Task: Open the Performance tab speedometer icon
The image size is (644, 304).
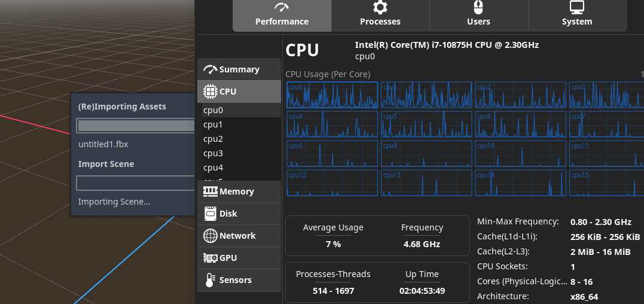Action: (282, 7)
